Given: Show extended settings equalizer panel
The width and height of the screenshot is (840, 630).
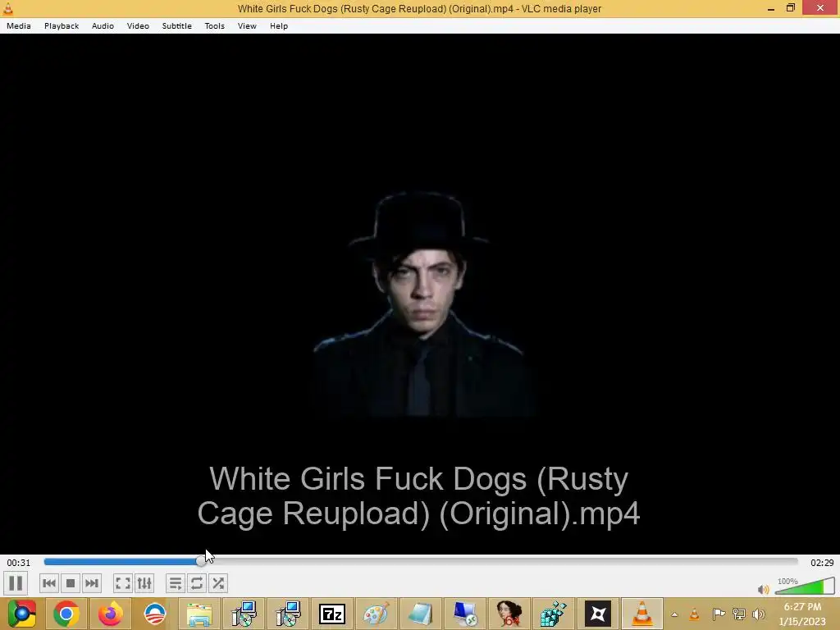Looking at the screenshot, I should (x=144, y=583).
